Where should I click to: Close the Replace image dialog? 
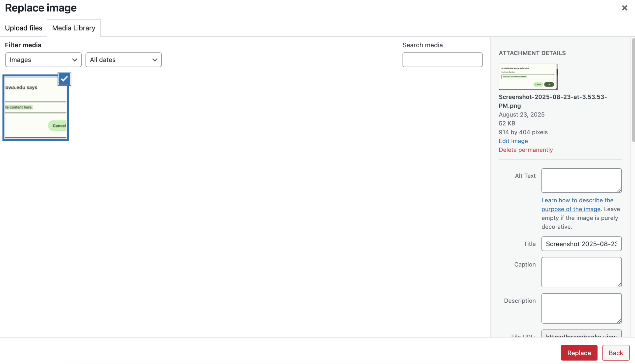[624, 8]
